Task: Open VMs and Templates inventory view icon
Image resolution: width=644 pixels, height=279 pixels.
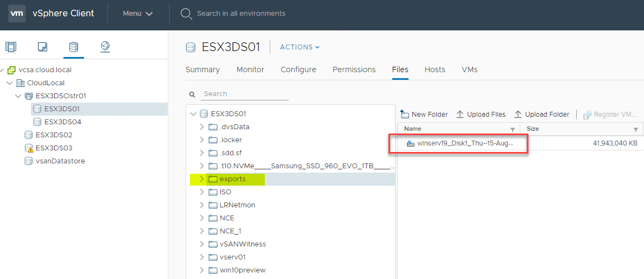Action: coord(42,47)
